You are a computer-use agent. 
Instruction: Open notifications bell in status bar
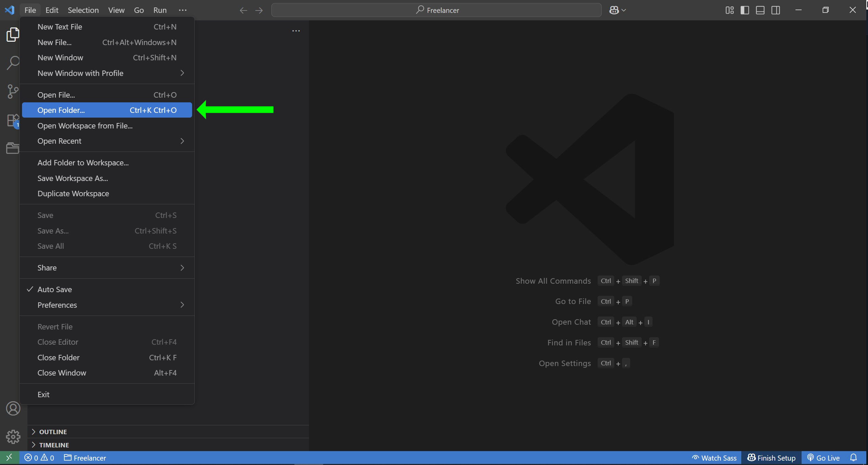853,458
